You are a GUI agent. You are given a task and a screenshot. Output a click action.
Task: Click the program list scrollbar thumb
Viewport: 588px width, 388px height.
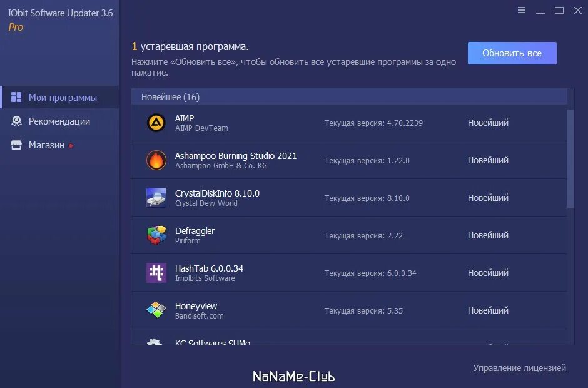pos(570,158)
